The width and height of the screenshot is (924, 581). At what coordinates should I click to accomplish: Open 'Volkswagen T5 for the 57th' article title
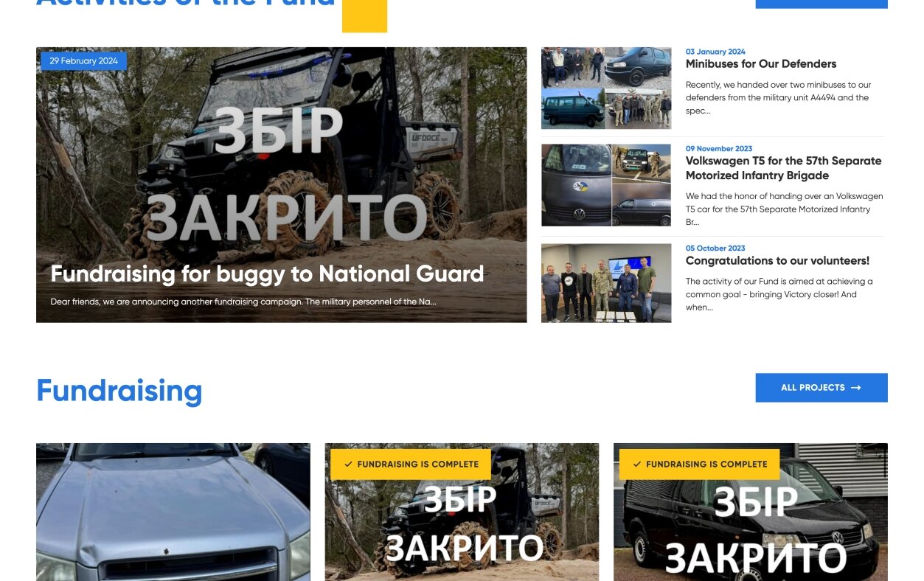tap(784, 168)
